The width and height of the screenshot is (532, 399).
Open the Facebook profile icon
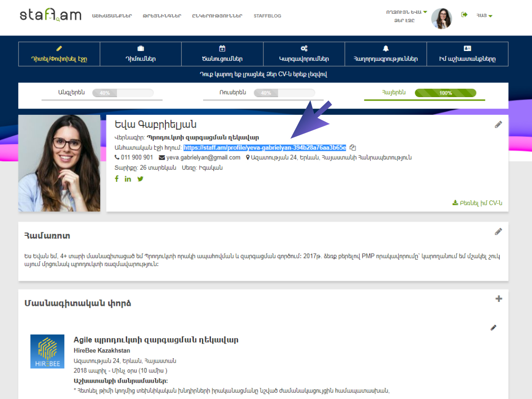click(117, 179)
